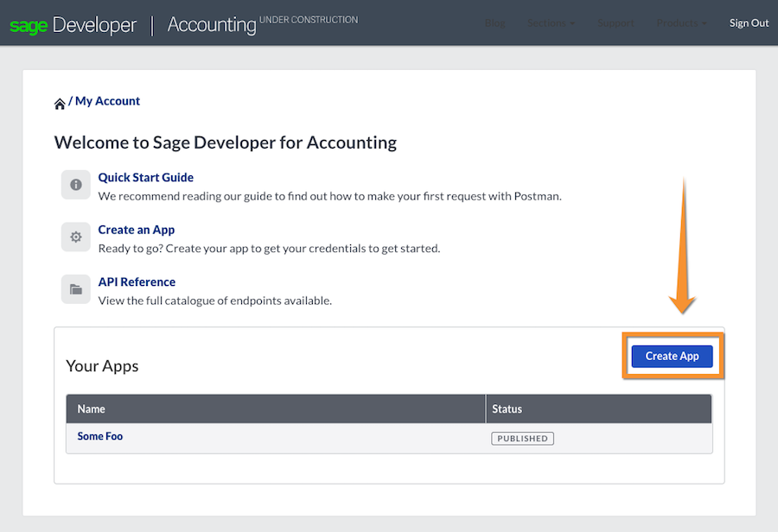The image size is (778, 532).
Task: Click the Sage Developer logo
Action: (73, 25)
